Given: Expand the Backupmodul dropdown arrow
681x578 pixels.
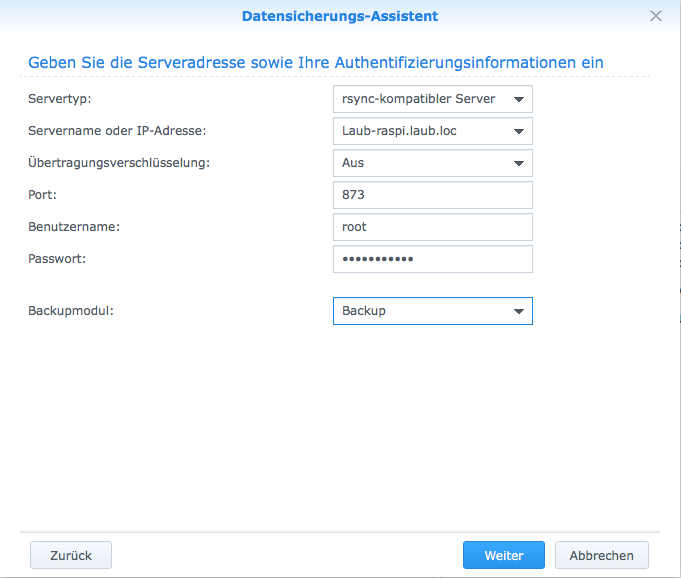Looking at the screenshot, I should (x=518, y=311).
